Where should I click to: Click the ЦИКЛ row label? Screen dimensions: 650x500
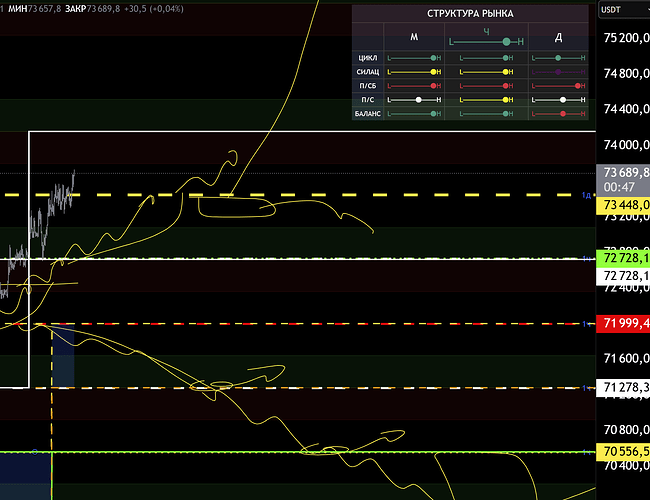point(367,58)
